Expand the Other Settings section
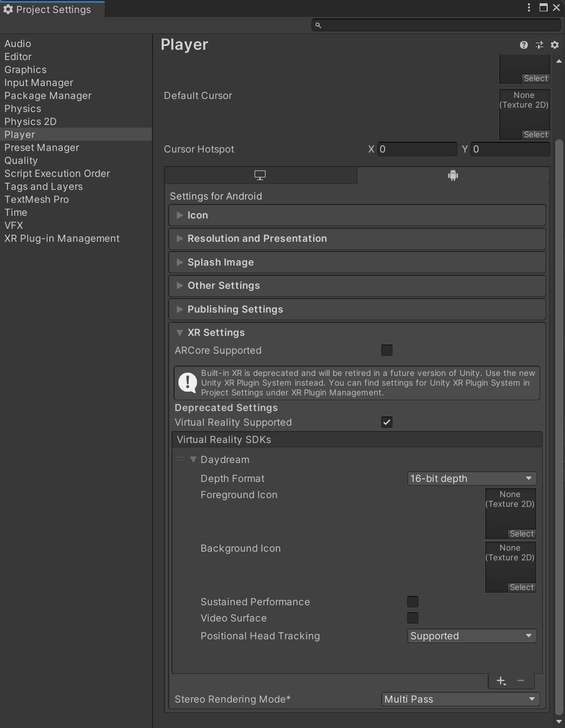The image size is (565, 728). click(357, 286)
